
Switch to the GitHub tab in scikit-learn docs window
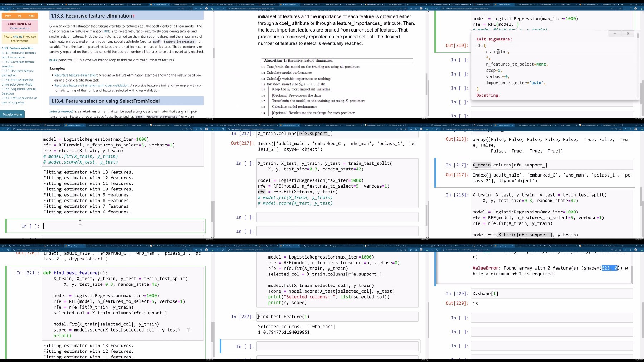32,5
